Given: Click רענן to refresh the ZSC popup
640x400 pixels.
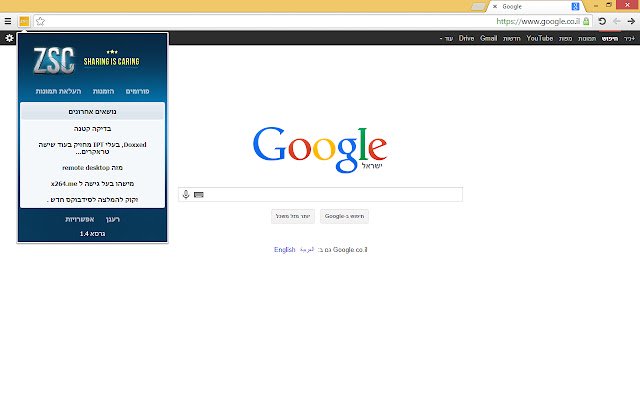Looking at the screenshot, I should click(x=113, y=220).
